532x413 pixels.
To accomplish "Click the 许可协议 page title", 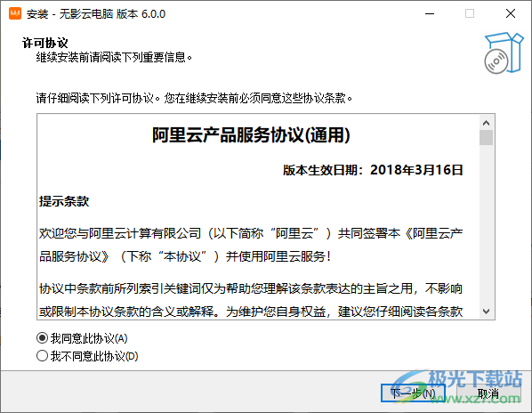I will (45, 43).
